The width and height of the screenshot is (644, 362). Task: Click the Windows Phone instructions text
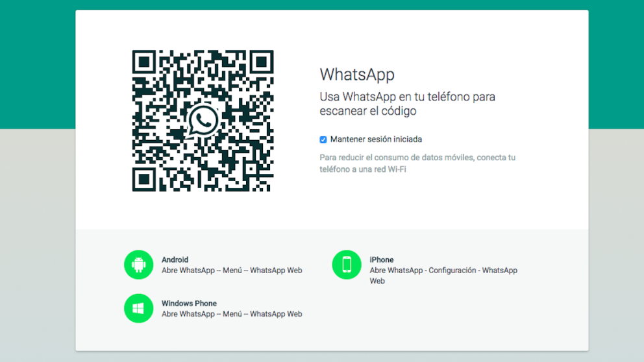point(232,314)
